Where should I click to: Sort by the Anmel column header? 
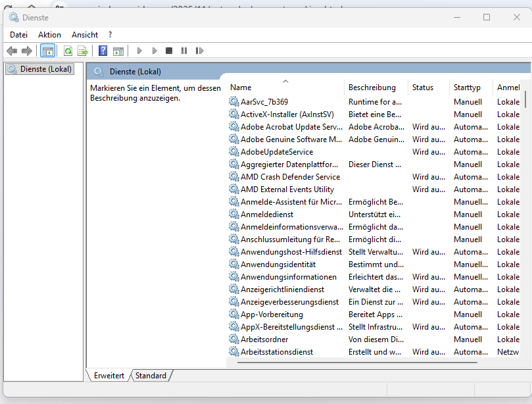coord(508,88)
